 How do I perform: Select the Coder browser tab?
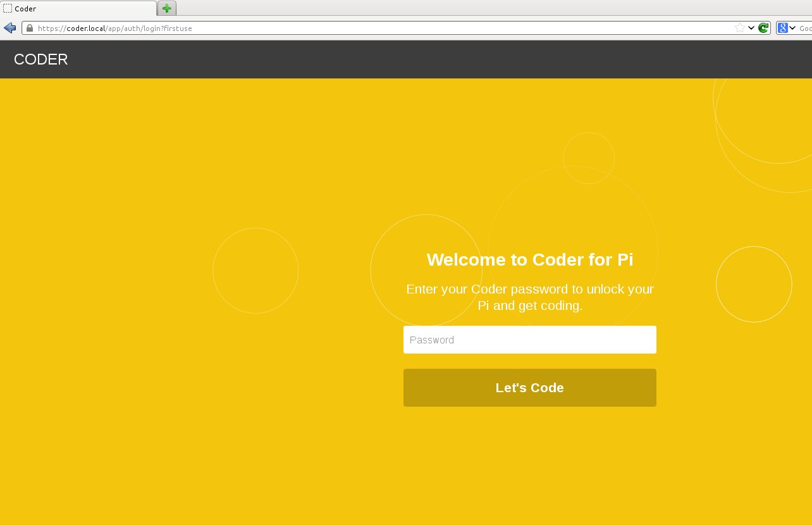78,8
